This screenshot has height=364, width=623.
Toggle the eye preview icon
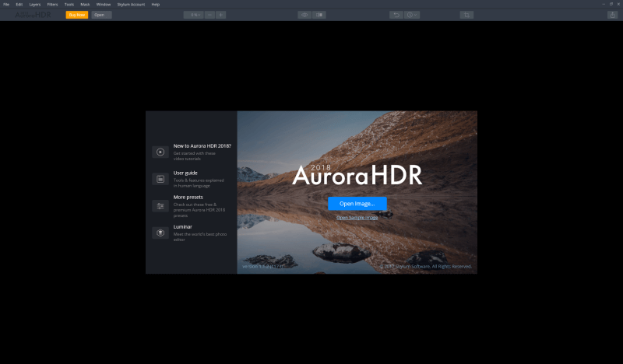(304, 15)
